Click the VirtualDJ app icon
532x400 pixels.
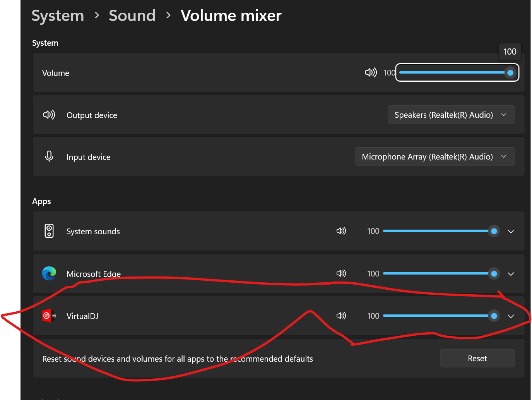click(49, 316)
